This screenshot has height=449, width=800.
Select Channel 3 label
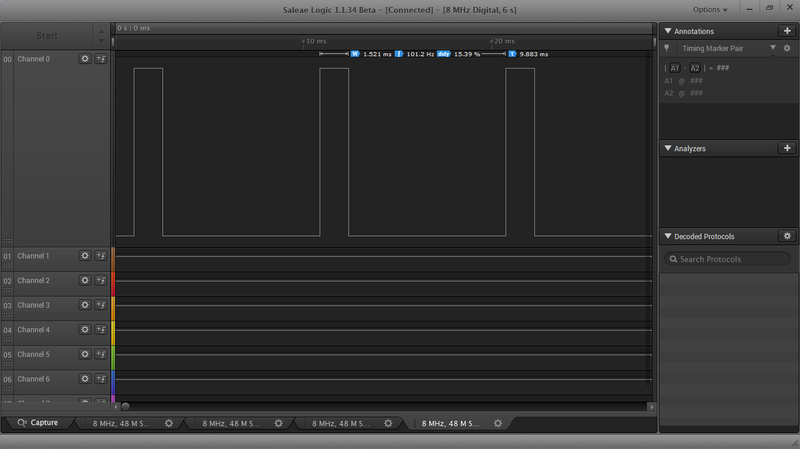tap(34, 305)
